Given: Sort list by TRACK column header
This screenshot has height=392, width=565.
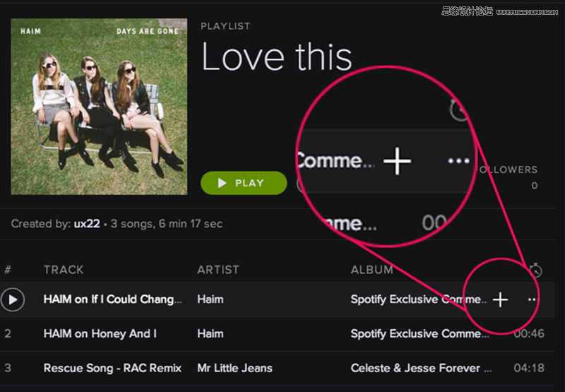Looking at the screenshot, I should point(64,270).
